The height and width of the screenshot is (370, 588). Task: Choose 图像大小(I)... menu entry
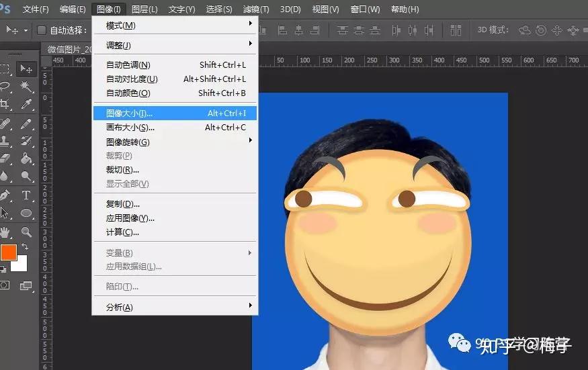(175, 113)
